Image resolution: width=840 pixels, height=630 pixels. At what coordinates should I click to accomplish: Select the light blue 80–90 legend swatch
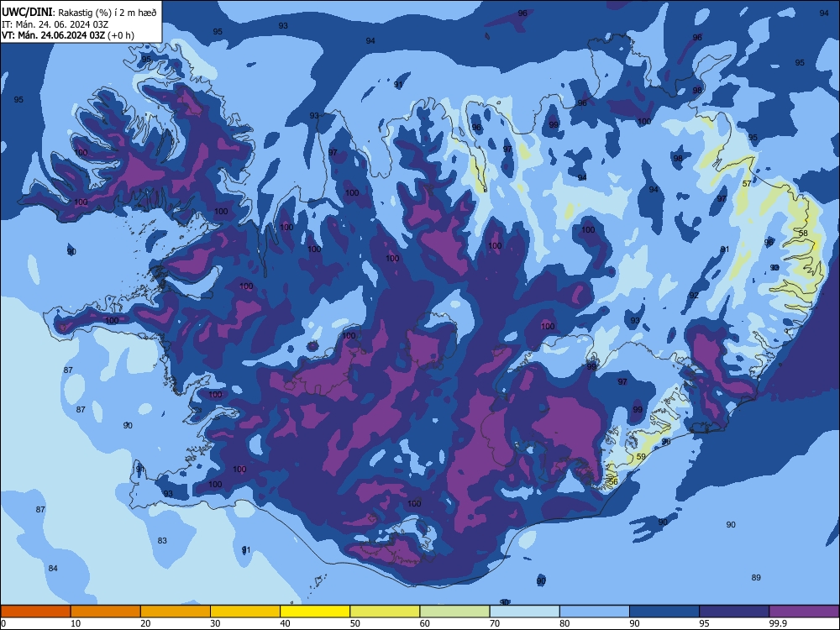[595, 612]
